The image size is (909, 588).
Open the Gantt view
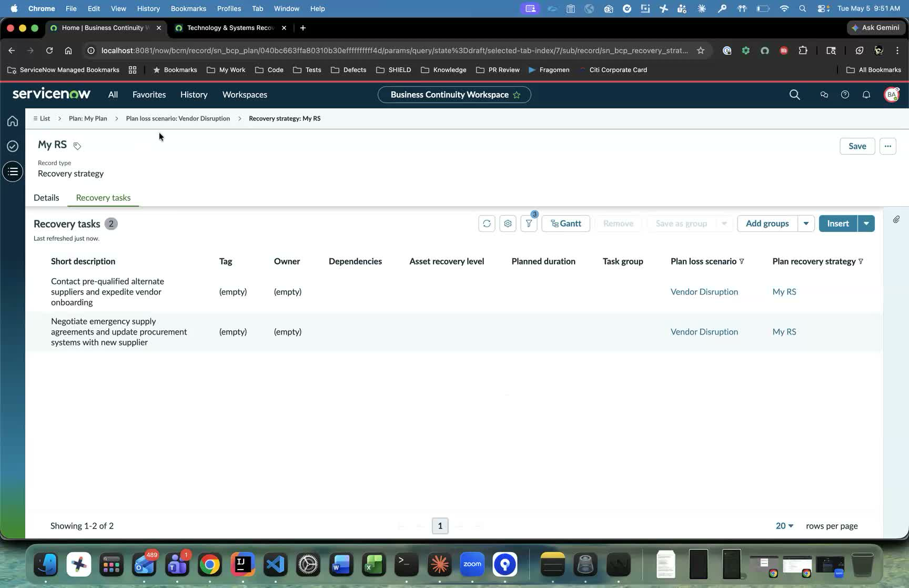[x=566, y=224]
